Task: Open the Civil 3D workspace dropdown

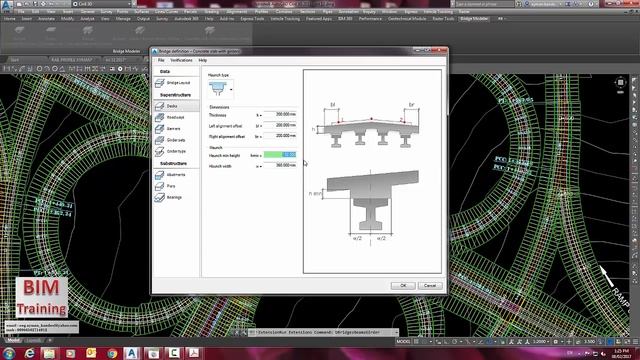Action: [x=102, y=4]
